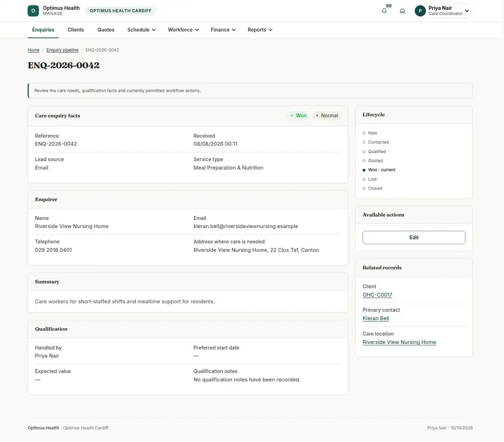This screenshot has width=504, height=442.
Task: Open the Reports dropdown menu
Action: [260, 30]
